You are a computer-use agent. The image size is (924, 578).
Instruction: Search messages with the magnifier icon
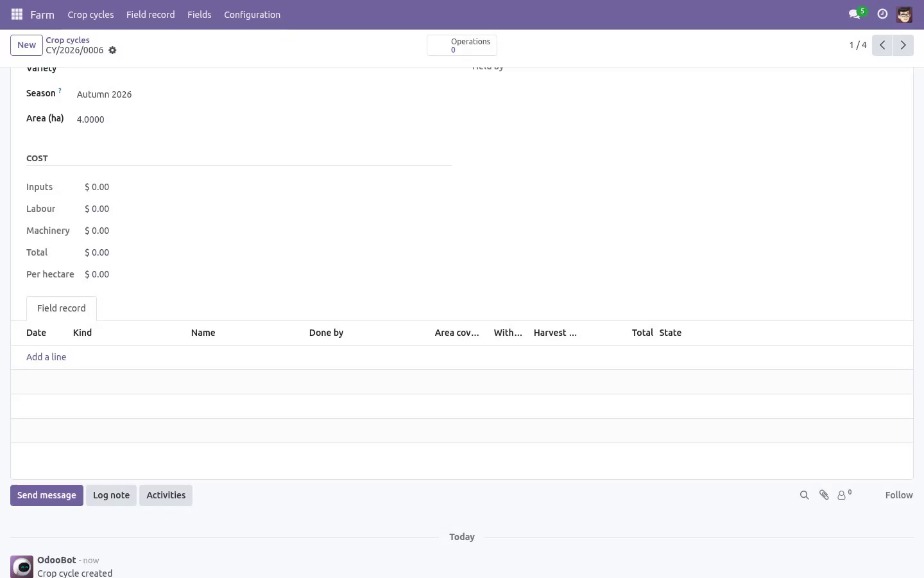click(x=804, y=495)
